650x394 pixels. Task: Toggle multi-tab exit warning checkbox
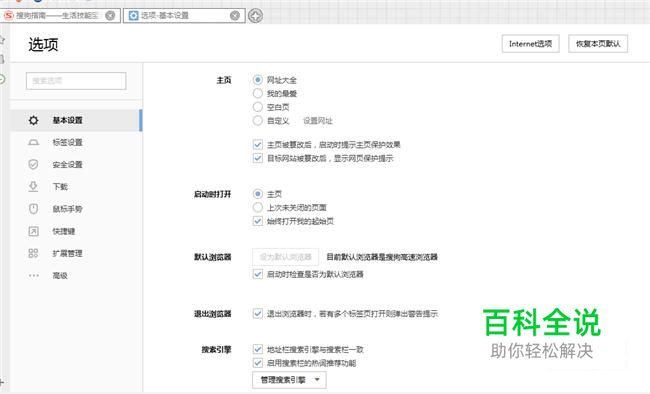click(x=258, y=314)
